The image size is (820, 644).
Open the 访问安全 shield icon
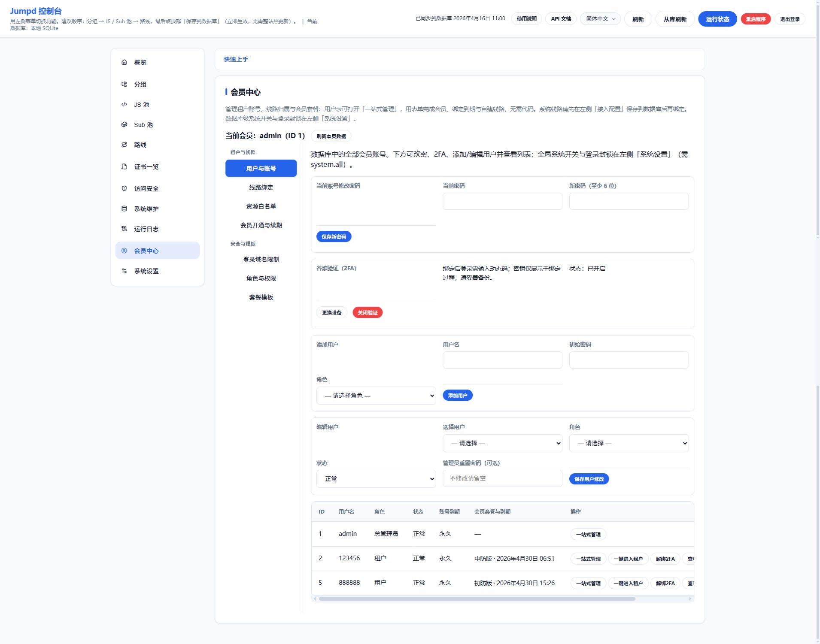pos(124,188)
